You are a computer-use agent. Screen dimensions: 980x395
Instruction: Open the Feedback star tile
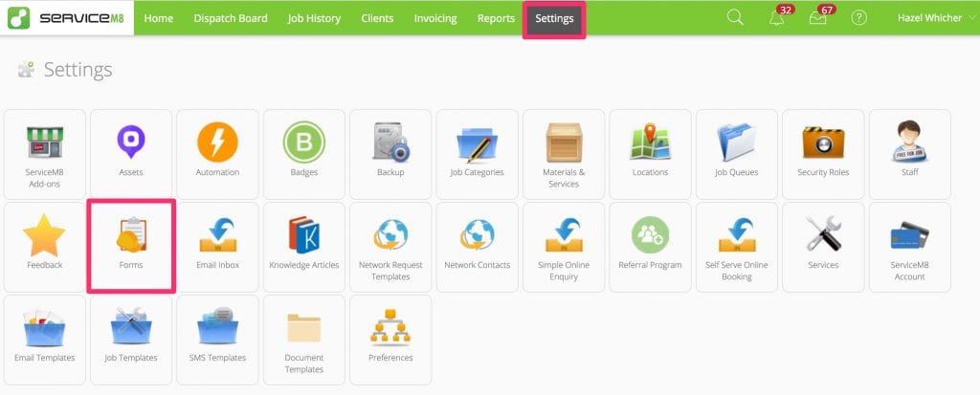[x=44, y=247]
